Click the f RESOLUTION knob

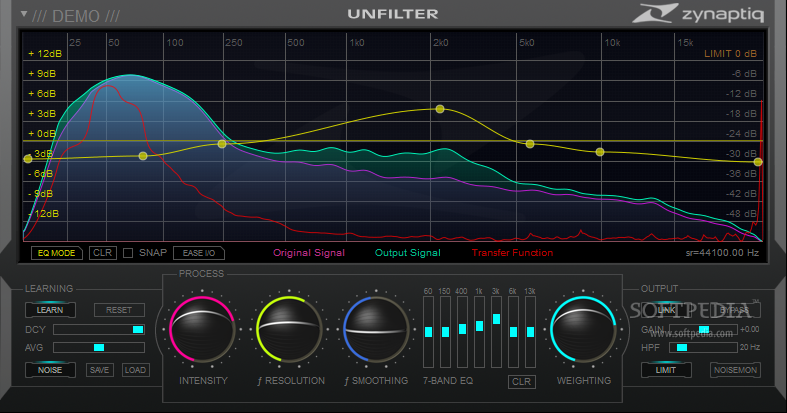click(x=290, y=330)
